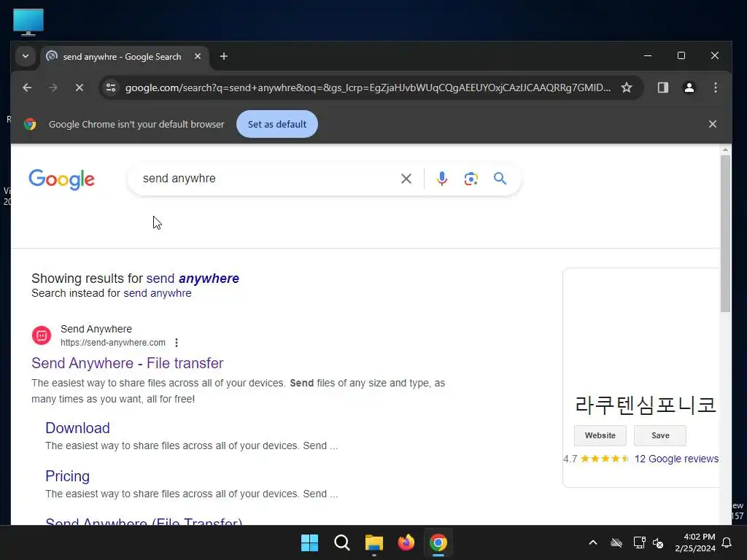This screenshot has width=747, height=560.
Task: Minimize the Chrome window
Action: [648, 55]
